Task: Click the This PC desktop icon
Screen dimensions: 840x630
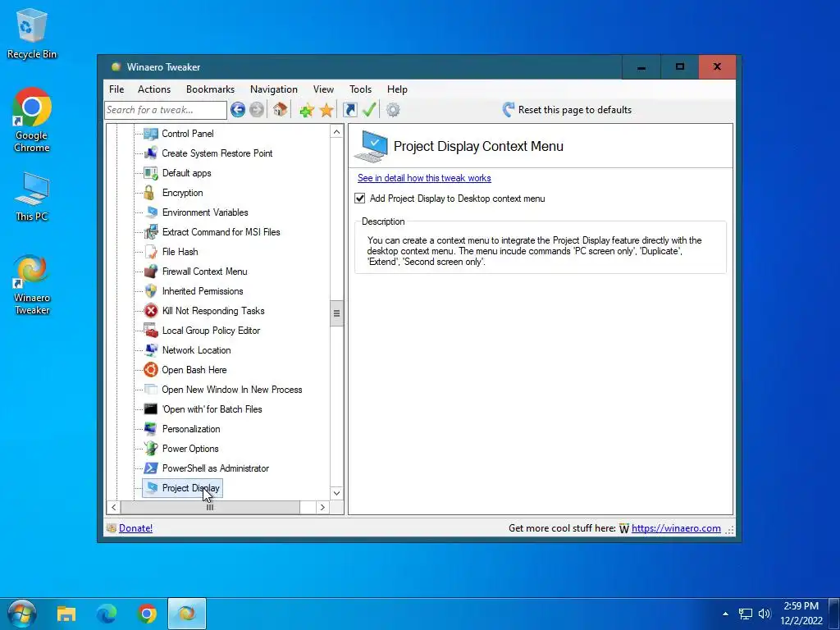Action: 32,196
